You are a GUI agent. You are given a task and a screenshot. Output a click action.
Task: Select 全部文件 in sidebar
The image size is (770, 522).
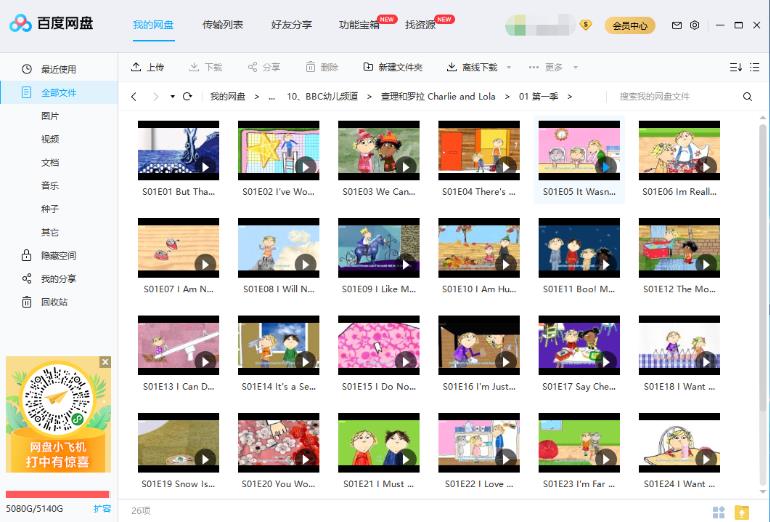click(x=59, y=92)
